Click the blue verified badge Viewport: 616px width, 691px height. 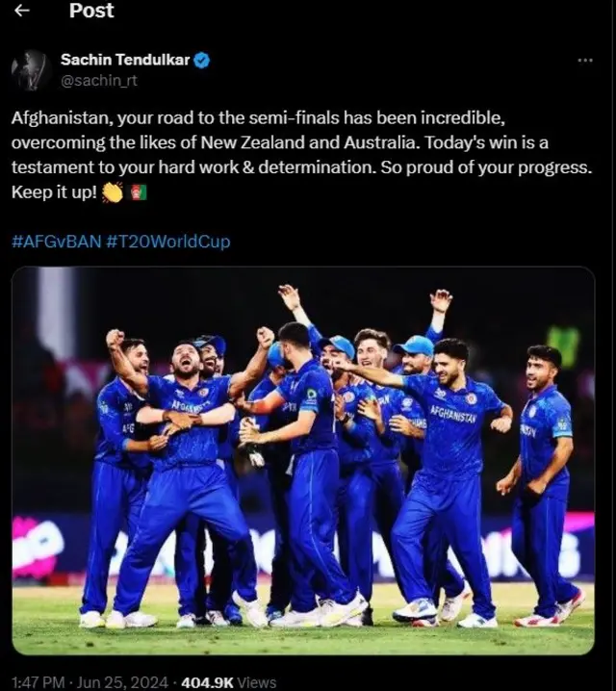coord(203,61)
